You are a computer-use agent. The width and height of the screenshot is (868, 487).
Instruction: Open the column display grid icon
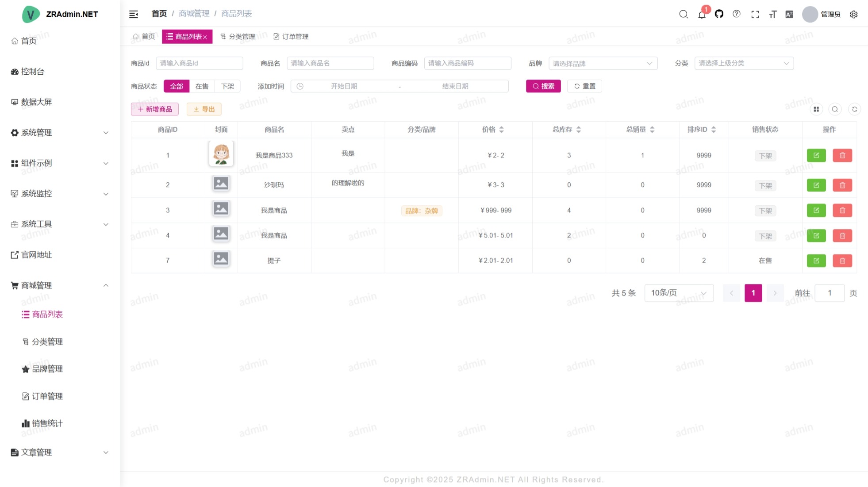coord(816,109)
